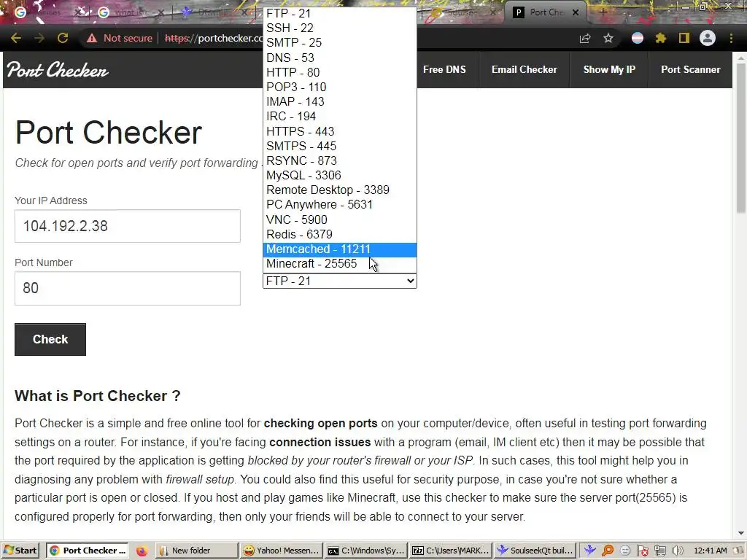The width and height of the screenshot is (747, 560).
Task: Open the Email Checker nav item
Action: [524, 69]
